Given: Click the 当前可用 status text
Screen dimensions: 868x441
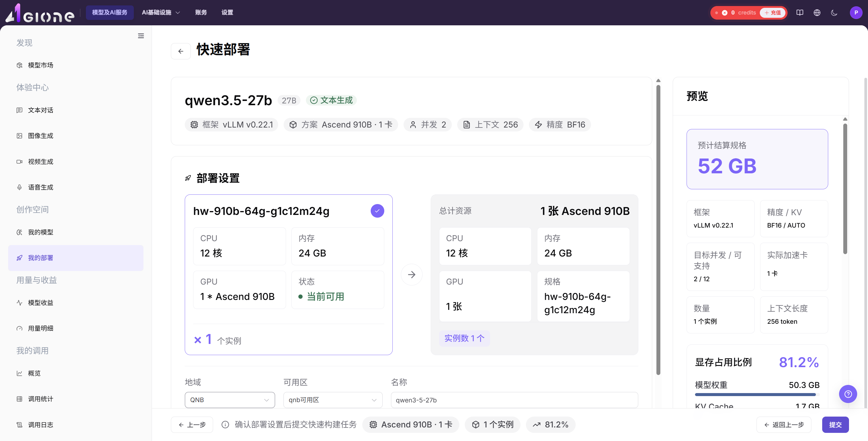Looking at the screenshot, I should [x=325, y=297].
